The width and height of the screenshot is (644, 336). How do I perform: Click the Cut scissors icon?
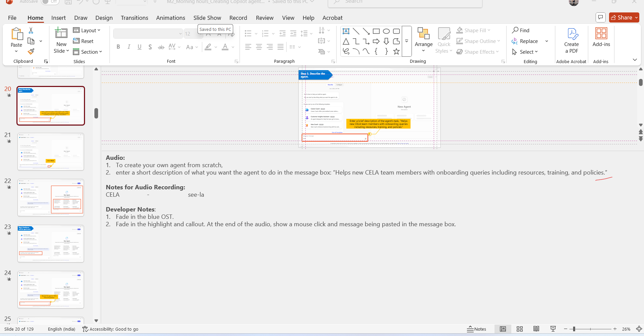(x=31, y=31)
